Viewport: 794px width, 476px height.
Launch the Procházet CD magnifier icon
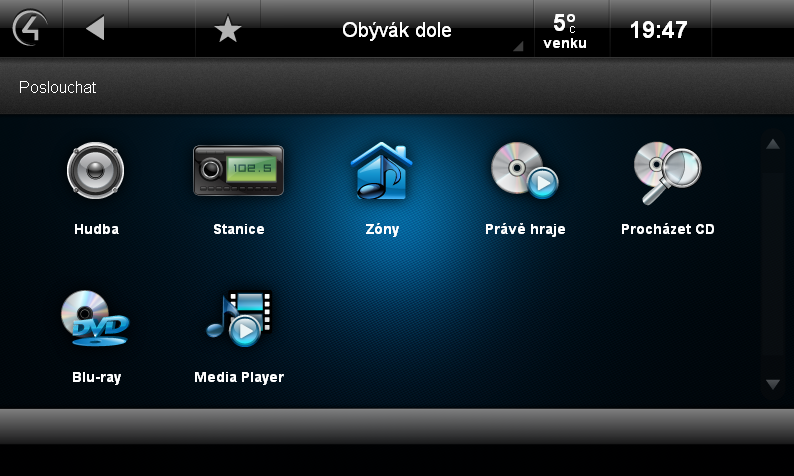[x=667, y=173]
